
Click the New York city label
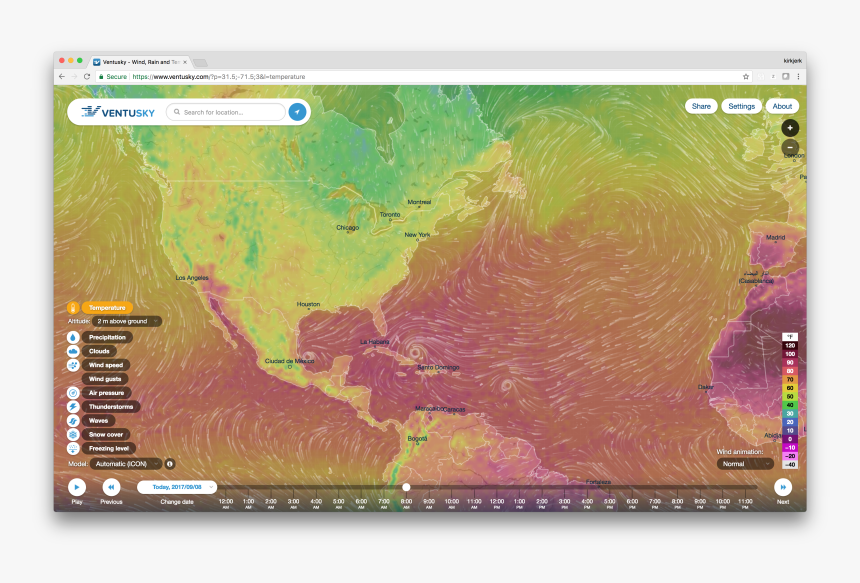point(417,235)
